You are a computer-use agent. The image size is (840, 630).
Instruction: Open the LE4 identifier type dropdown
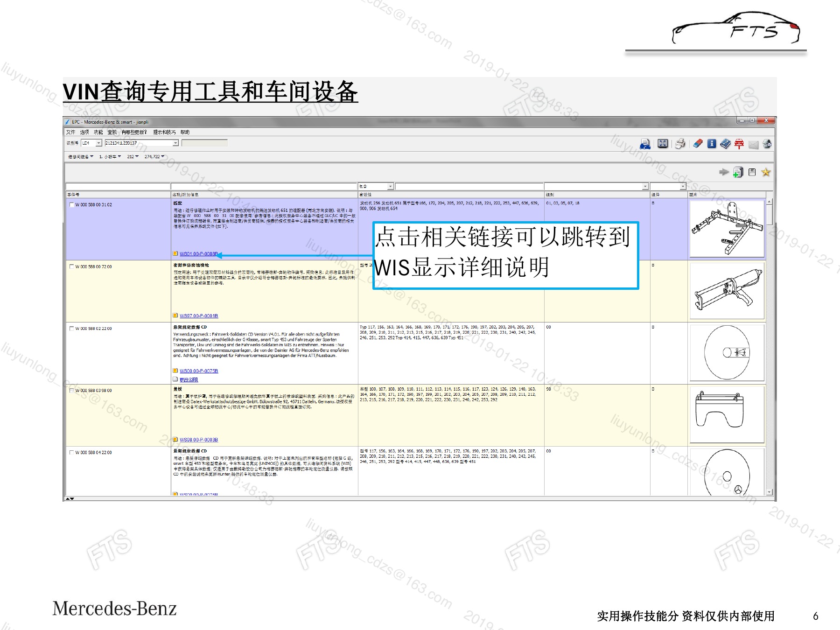tap(98, 143)
